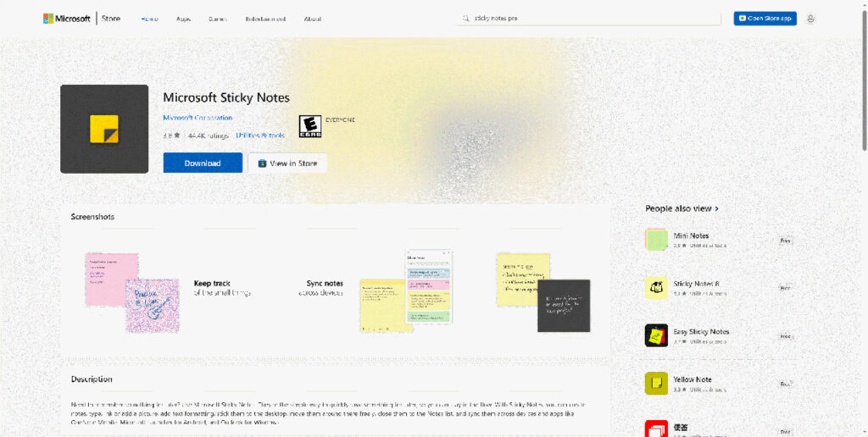
Task: Open the People also view heading
Action: coord(678,208)
